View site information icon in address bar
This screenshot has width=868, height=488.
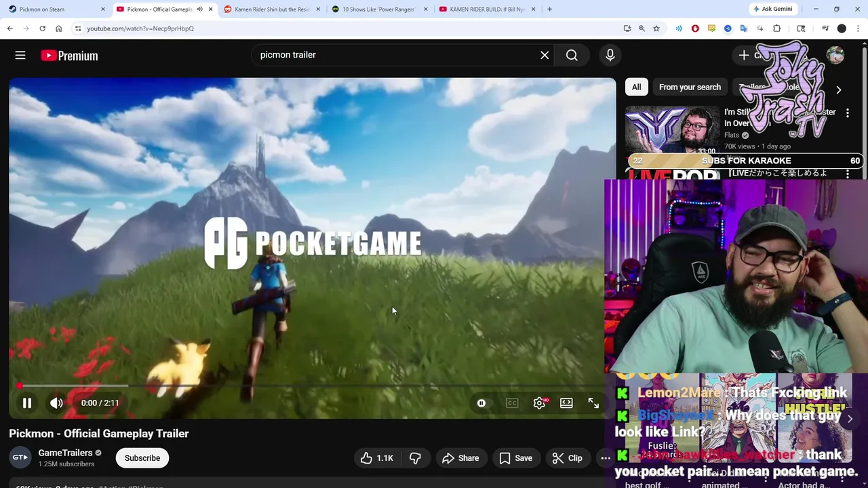click(78, 28)
